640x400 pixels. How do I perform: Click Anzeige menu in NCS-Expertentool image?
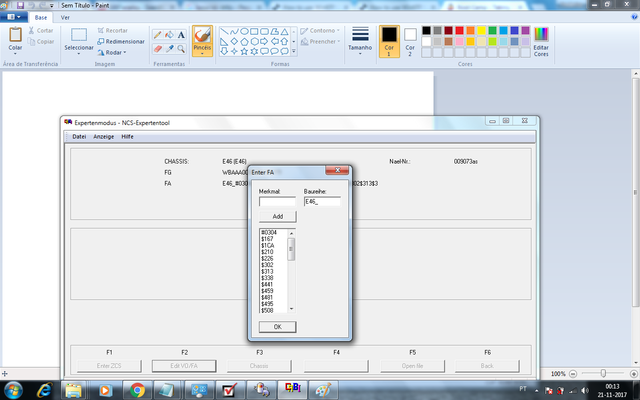click(x=104, y=137)
